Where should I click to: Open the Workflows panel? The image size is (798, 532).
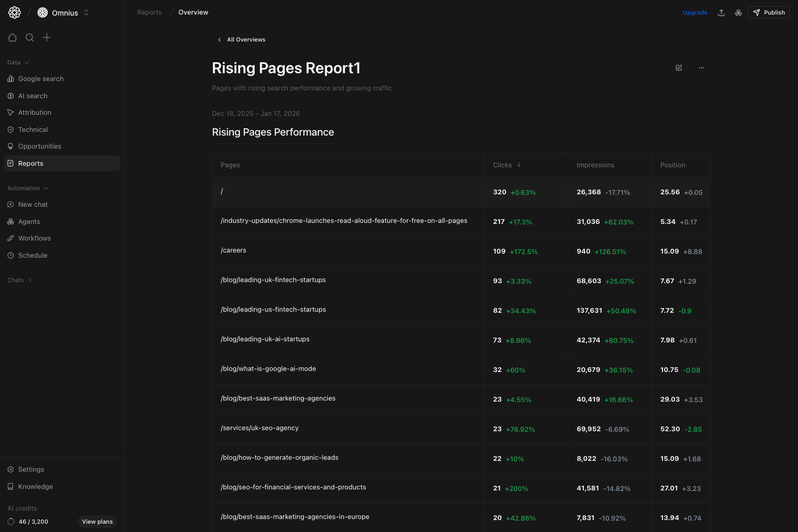pos(34,238)
